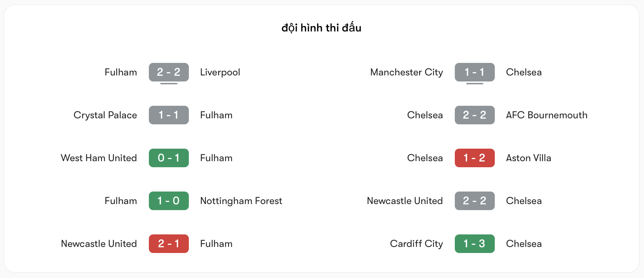Viewport: 644px width, 278px height.
Task: Select the green 1 - 0 Nottingham Forest match badge
Action: pyautogui.click(x=168, y=201)
